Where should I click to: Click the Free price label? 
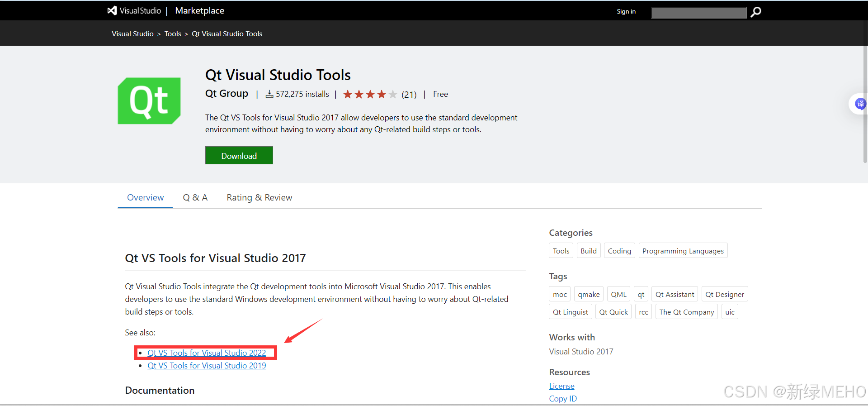[440, 94]
